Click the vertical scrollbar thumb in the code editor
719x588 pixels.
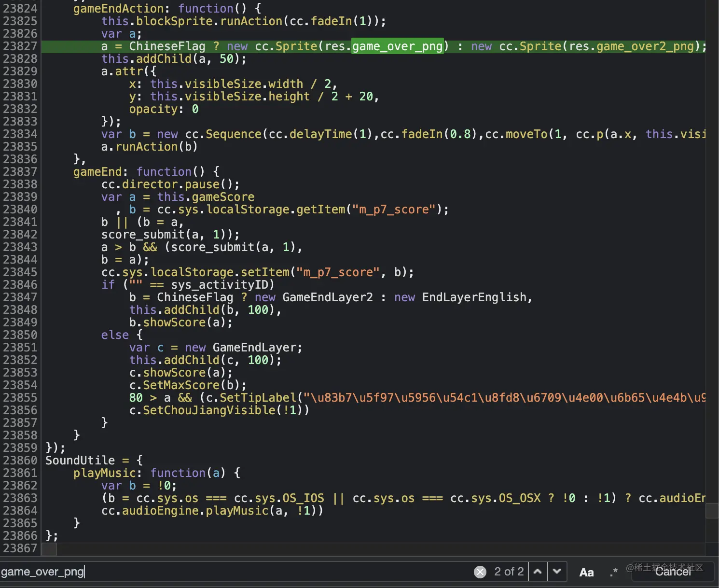pyautogui.click(x=712, y=510)
